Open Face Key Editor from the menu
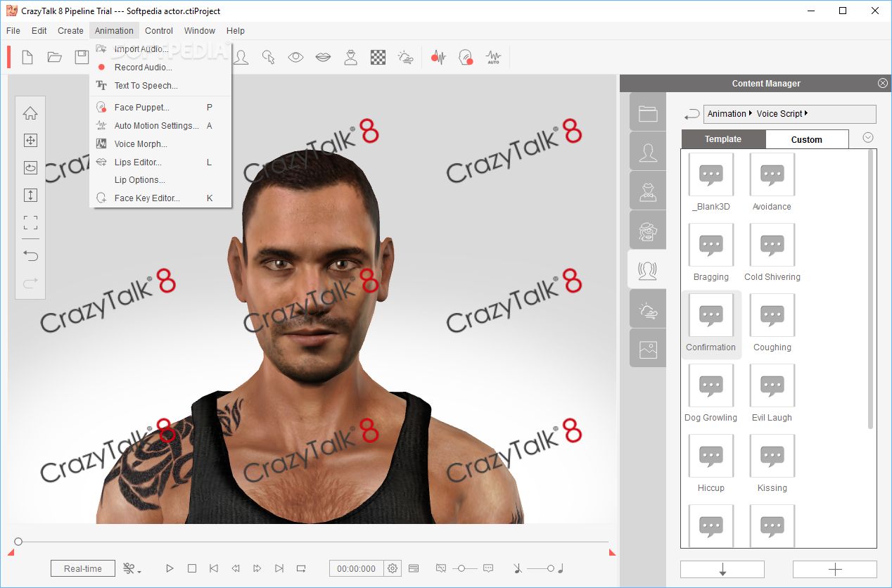892x588 pixels. (160, 198)
